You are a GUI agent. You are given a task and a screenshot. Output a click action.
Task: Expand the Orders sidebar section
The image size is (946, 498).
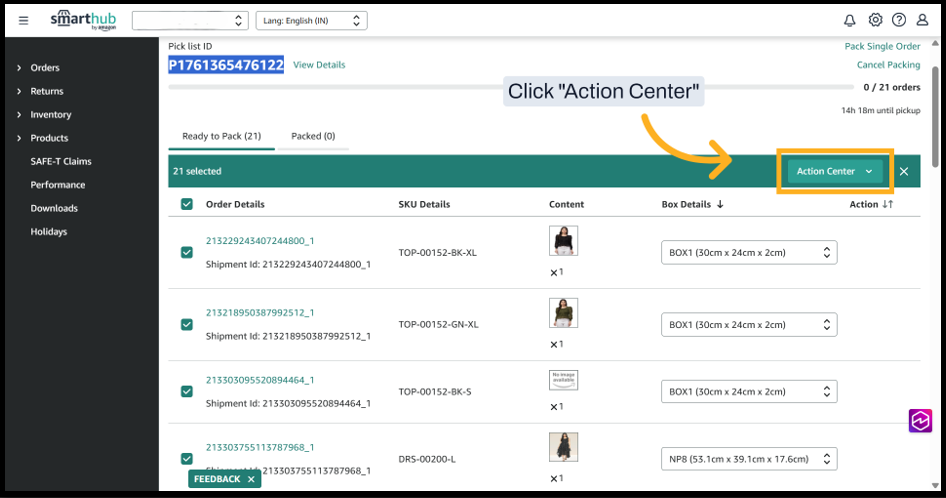[x=44, y=68]
